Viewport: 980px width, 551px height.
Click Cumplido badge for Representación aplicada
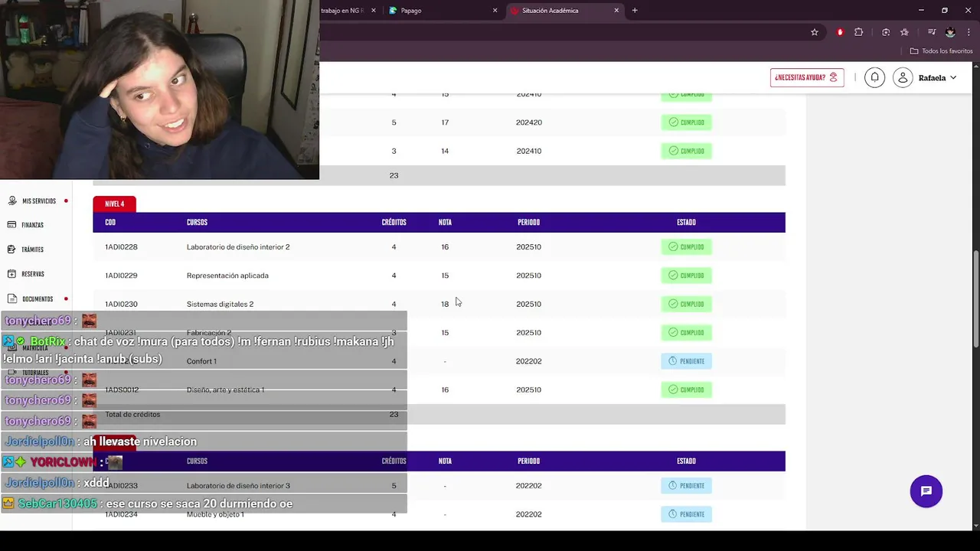[x=686, y=275]
